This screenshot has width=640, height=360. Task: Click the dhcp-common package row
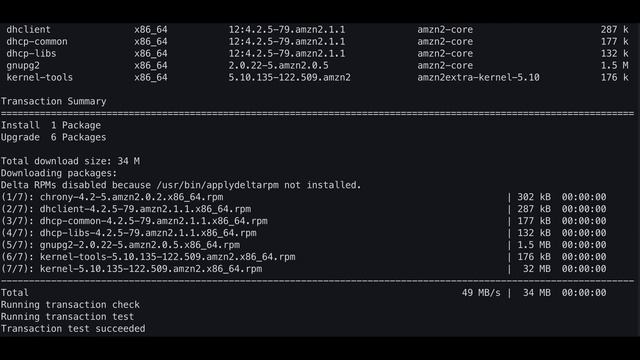318,42
